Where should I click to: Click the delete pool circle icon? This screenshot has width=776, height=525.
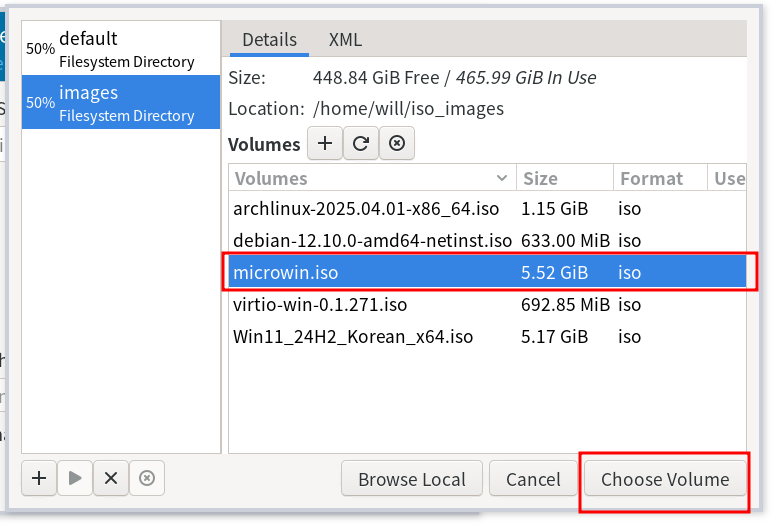(147, 479)
